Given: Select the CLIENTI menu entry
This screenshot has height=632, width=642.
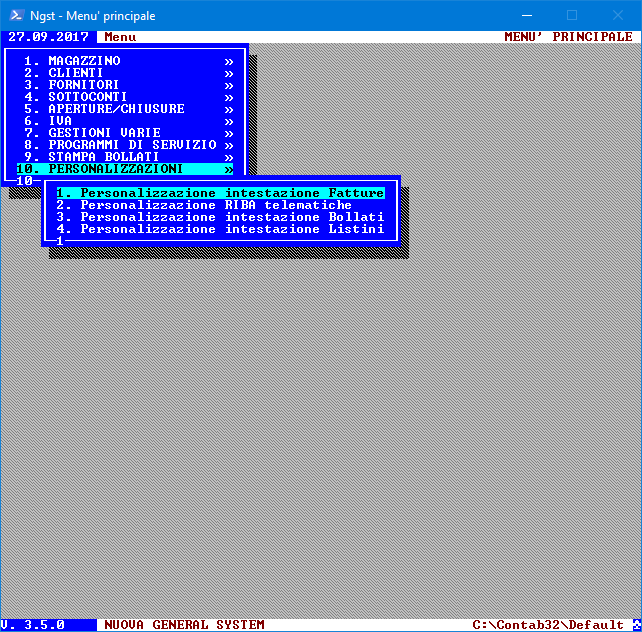Looking at the screenshot, I should click(76, 73).
